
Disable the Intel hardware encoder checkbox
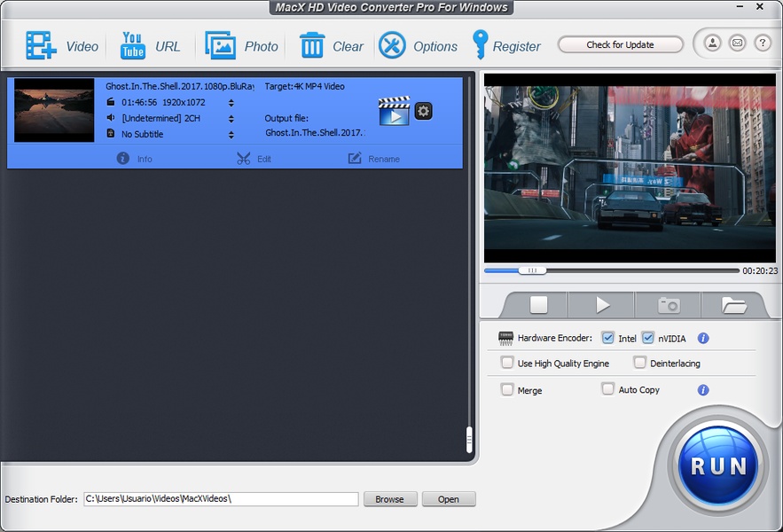tap(607, 338)
